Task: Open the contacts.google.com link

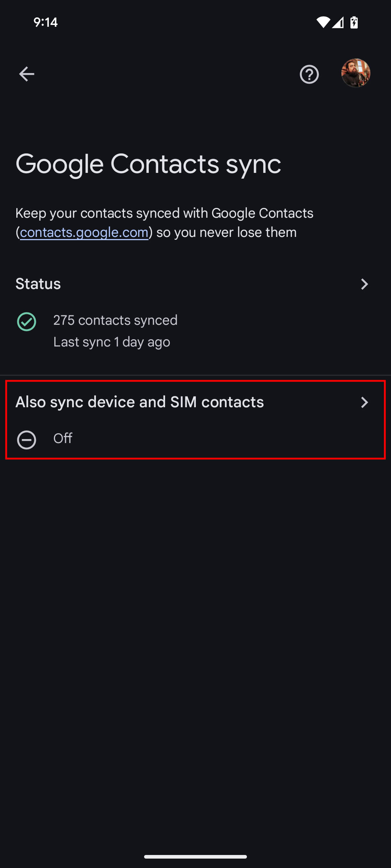Action: click(84, 233)
